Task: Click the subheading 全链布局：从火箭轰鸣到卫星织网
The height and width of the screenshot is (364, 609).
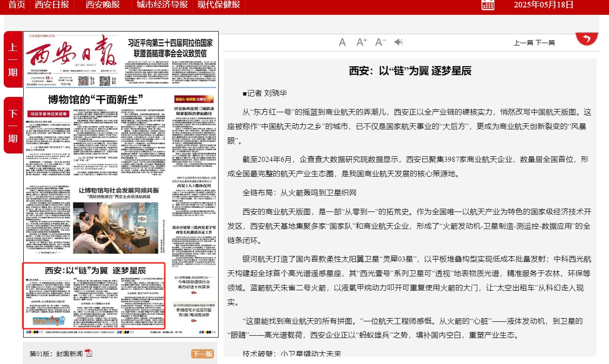Action: [299, 192]
